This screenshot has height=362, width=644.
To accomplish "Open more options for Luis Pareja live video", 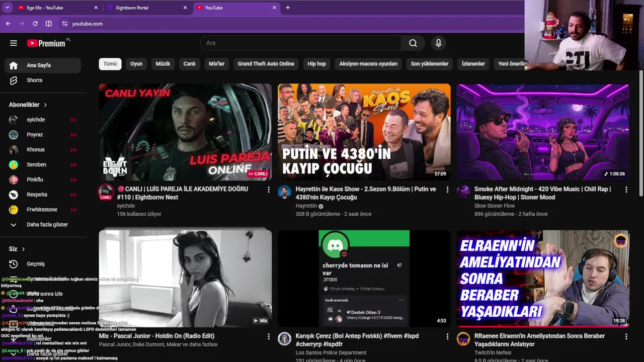I will tap(268, 190).
